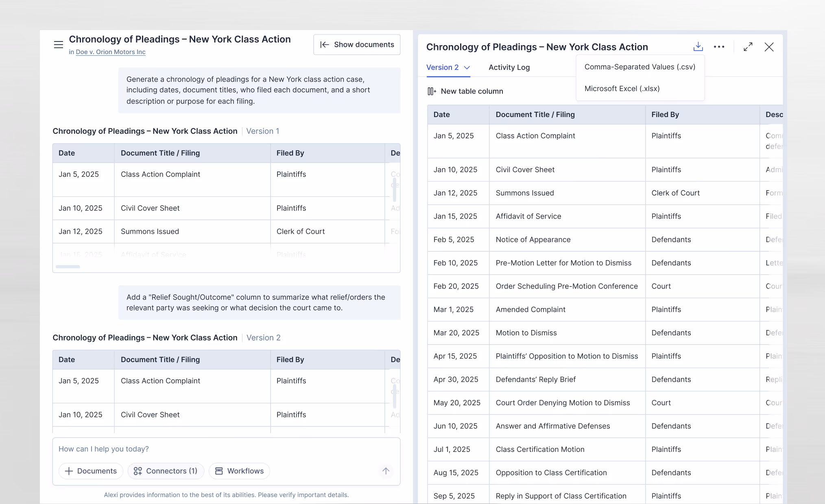Open the Workflows picker
This screenshot has height=504, width=825.
point(239,471)
